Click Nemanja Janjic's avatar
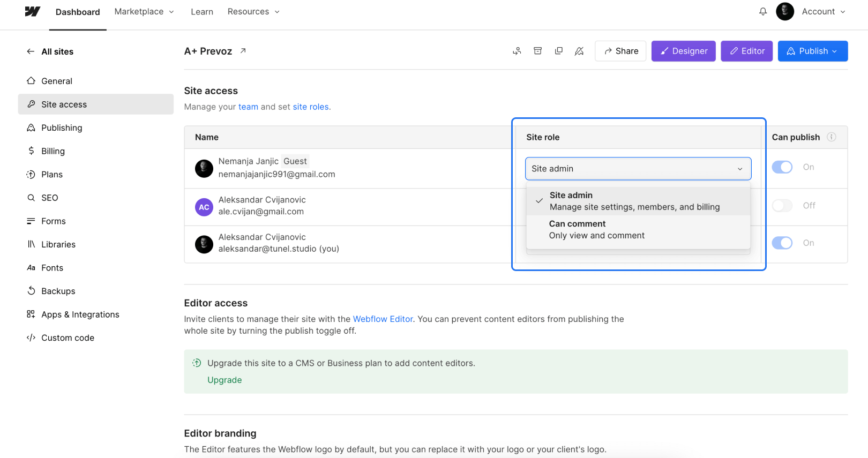This screenshot has height=458, width=868. (x=204, y=168)
